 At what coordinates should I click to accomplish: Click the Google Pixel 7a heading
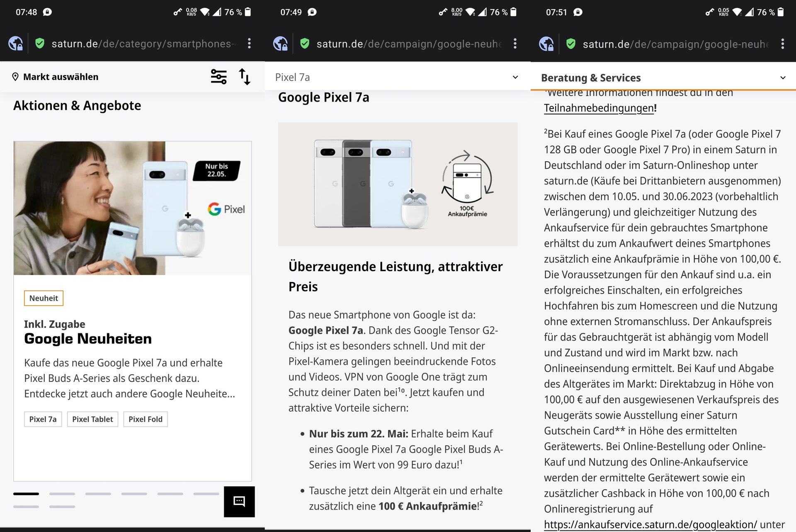(323, 97)
